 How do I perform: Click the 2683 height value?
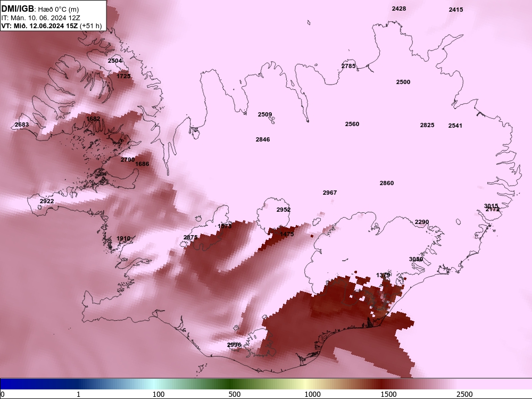pos(22,124)
